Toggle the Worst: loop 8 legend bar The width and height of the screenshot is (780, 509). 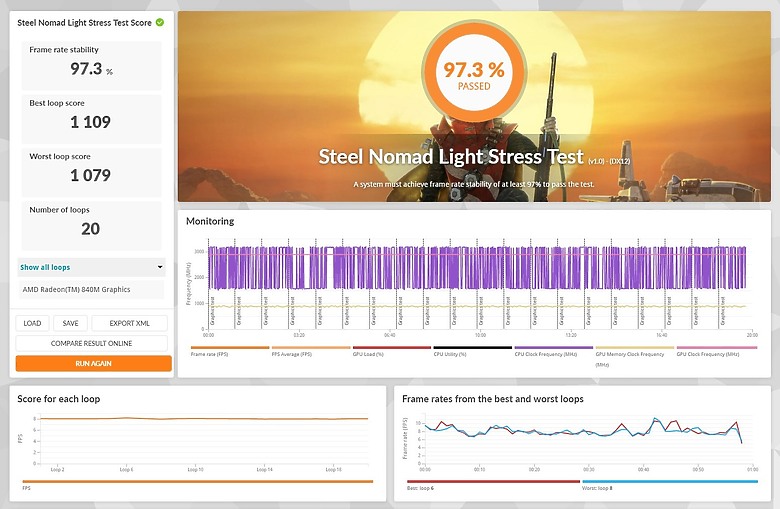tap(670, 481)
